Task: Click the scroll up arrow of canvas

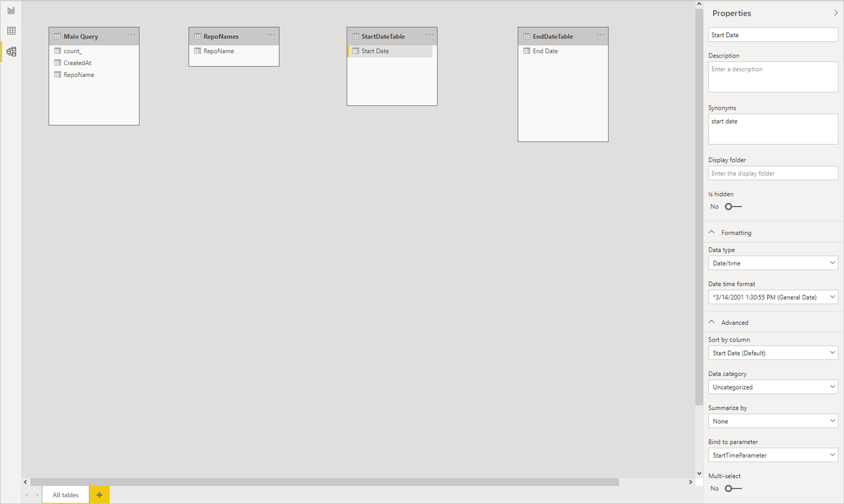Action: point(699,4)
